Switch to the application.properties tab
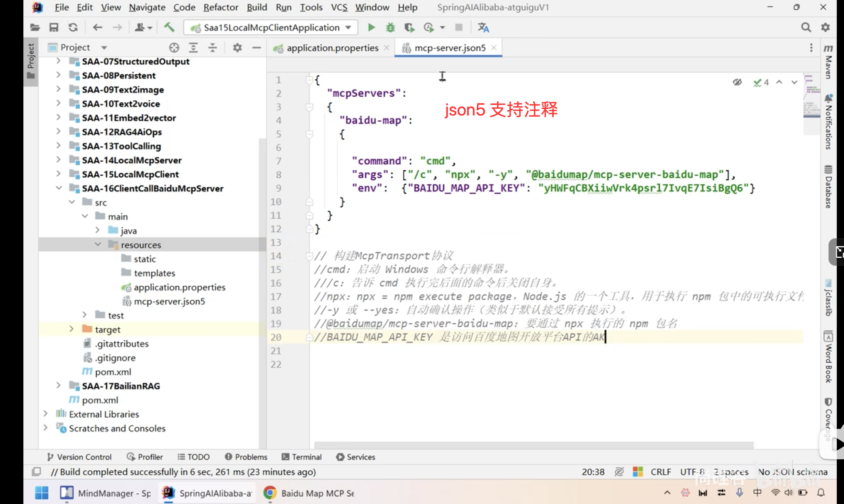 coord(332,48)
